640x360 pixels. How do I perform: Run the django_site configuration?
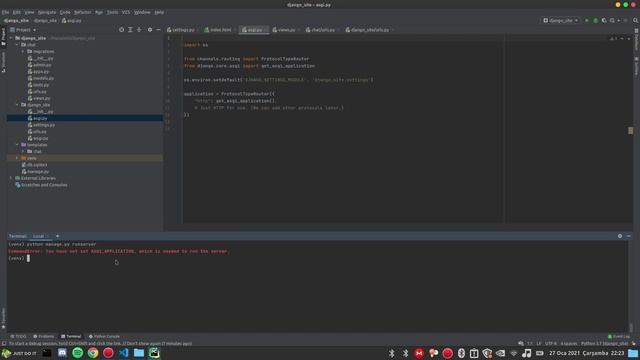click(x=587, y=20)
